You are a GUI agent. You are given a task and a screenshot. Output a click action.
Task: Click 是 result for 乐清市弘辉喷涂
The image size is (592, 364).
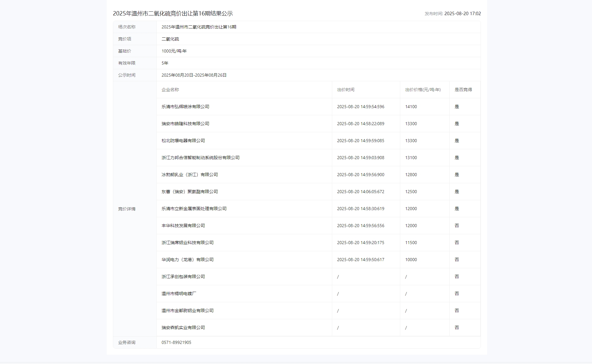(x=457, y=107)
